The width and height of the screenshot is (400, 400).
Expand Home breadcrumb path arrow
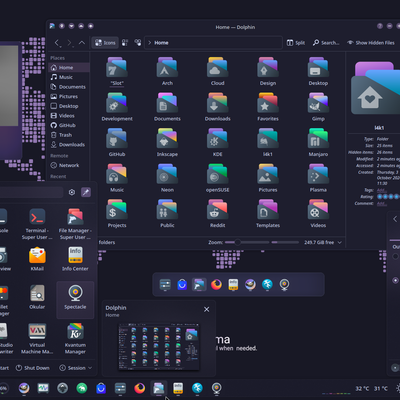pyautogui.click(x=150, y=43)
